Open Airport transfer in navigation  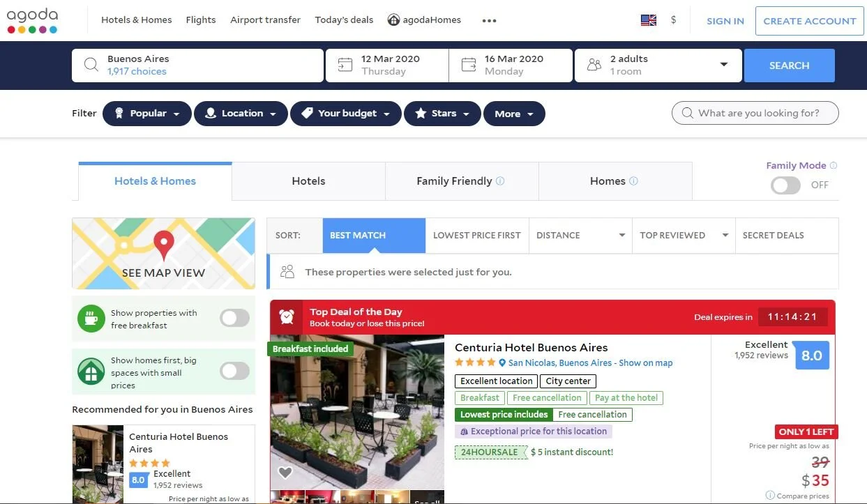pos(265,20)
